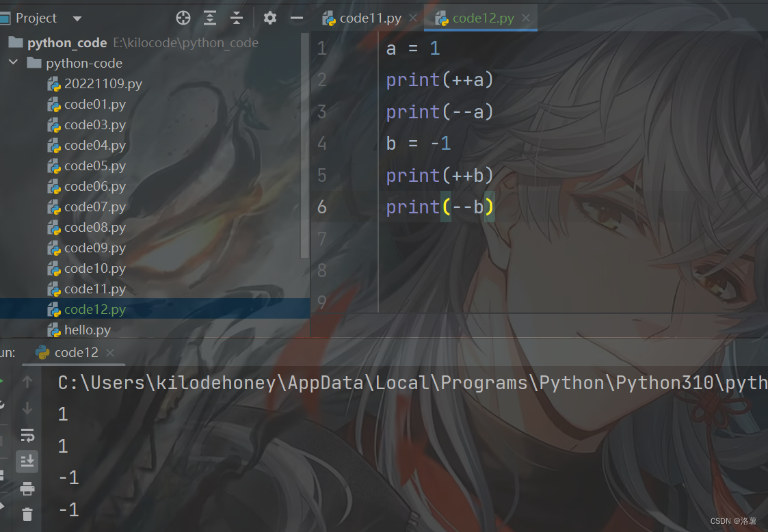The image size is (768, 532).
Task: Toggle Scroll to End in run console
Action: tap(27, 462)
